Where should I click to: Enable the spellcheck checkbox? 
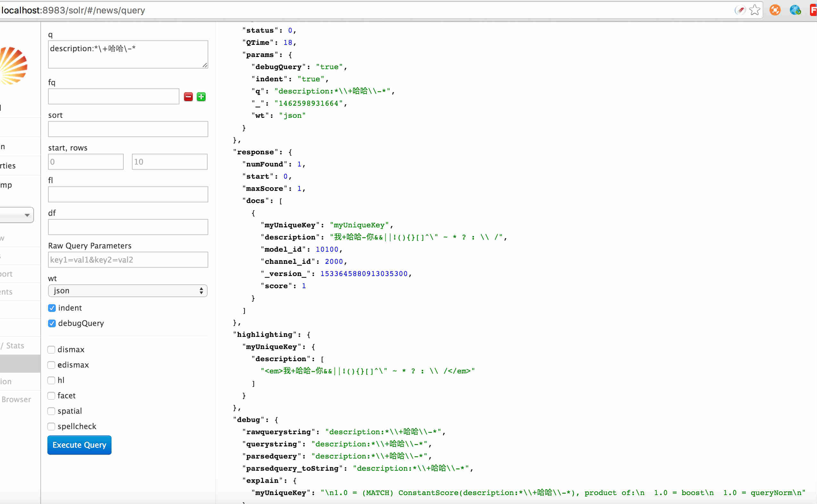point(51,426)
